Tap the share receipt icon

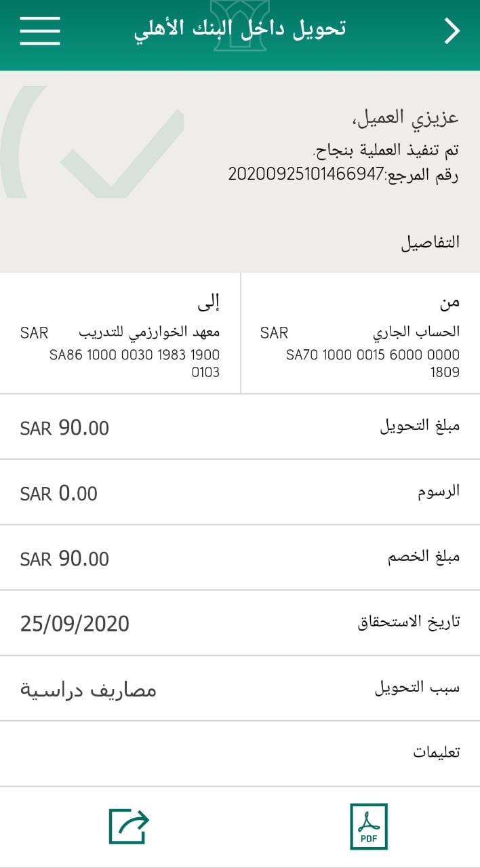[x=129, y=826]
